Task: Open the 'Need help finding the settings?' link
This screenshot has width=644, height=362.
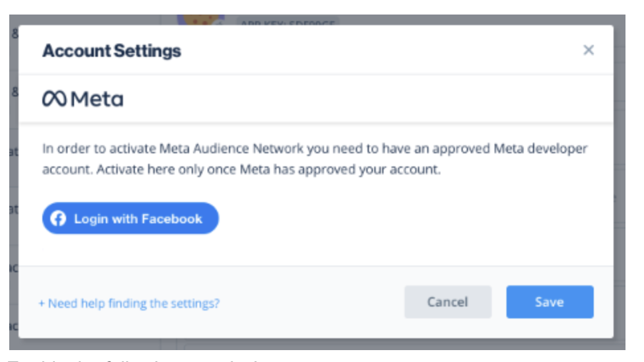Action: (x=134, y=303)
